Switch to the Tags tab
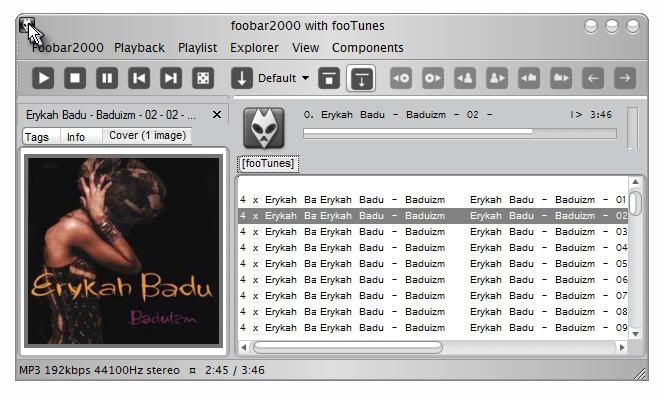Viewport: 661px width, 396px height. tap(37, 137)
